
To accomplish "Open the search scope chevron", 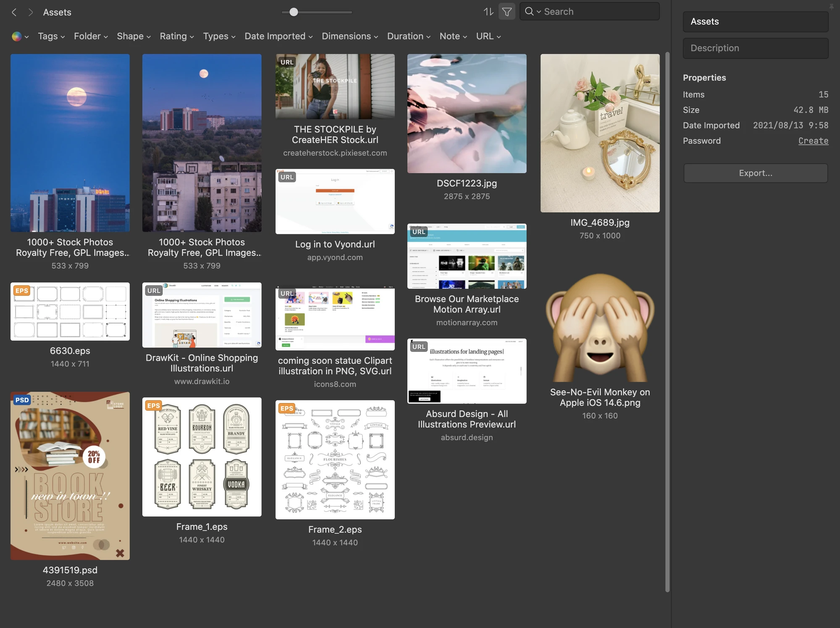I will click(x=538, y=11).
